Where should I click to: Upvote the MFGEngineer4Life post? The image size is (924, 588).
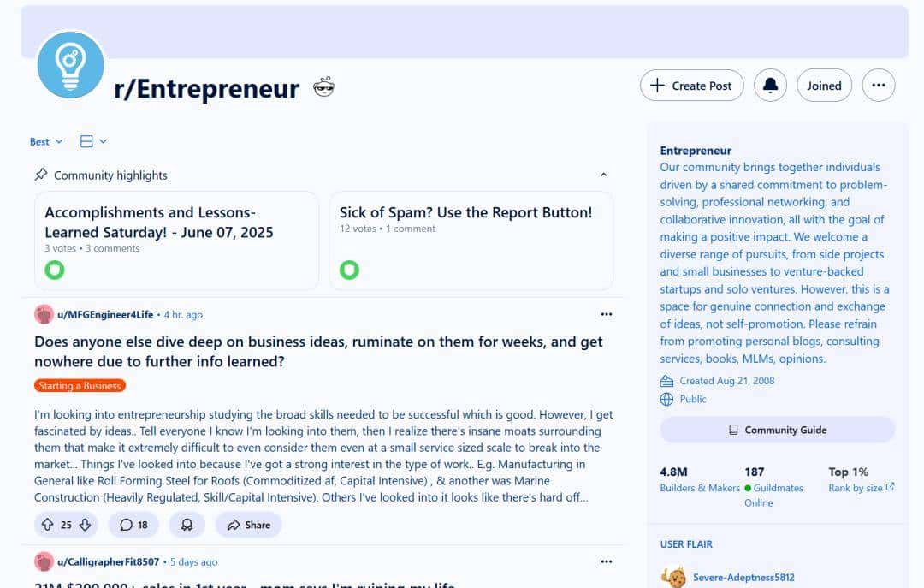[x=47, y=525]
